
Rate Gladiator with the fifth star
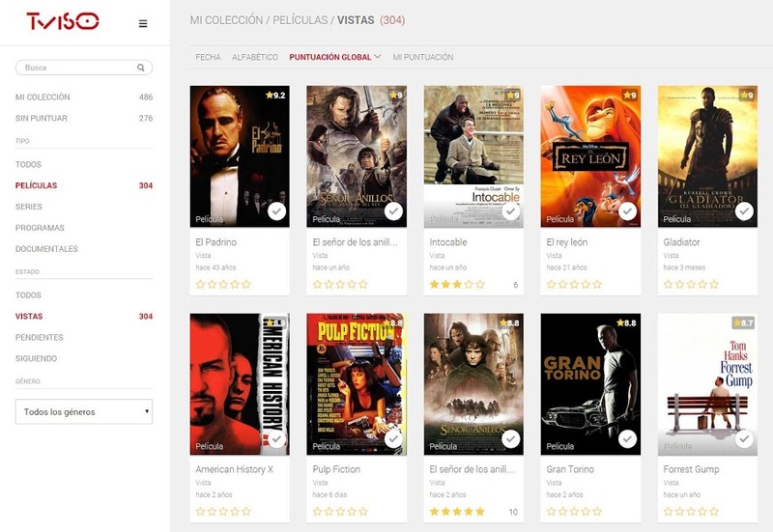click(x=714, y=284)
